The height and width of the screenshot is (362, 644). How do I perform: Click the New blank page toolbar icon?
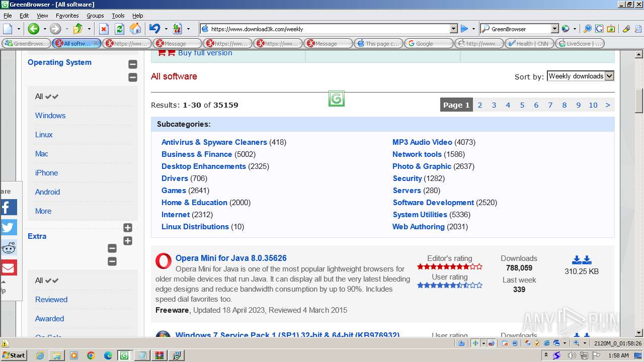pos(8,29)
